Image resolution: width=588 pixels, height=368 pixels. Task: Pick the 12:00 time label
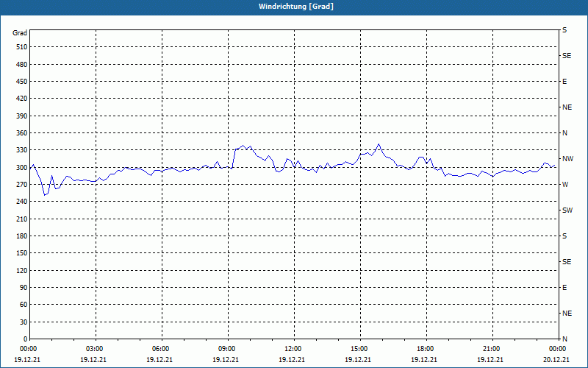pyautogui.click(x=293, y=349)
